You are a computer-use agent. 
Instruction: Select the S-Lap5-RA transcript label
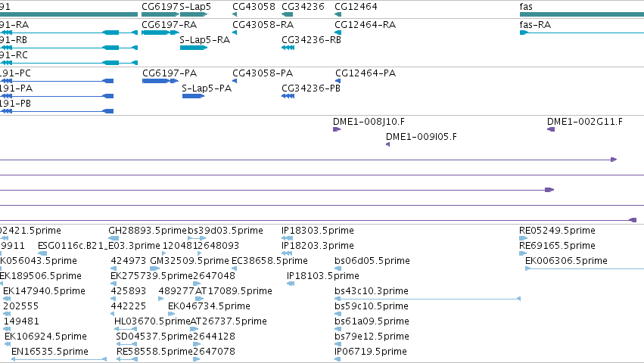click(204, 40)
